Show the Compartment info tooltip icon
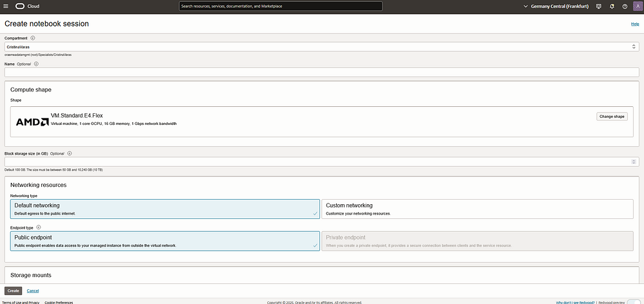Viewport: 644px width, 304px height. coord(33,38)
